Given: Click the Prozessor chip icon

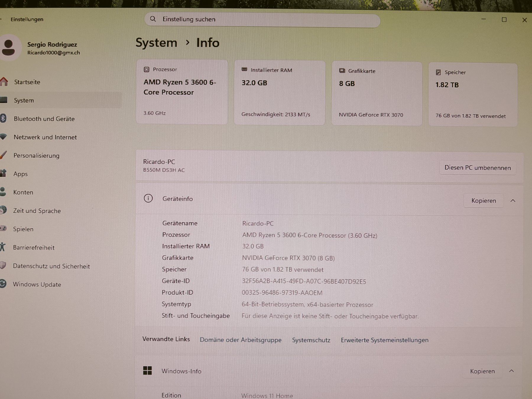Looking at the screenshot, I should [146, 69].
